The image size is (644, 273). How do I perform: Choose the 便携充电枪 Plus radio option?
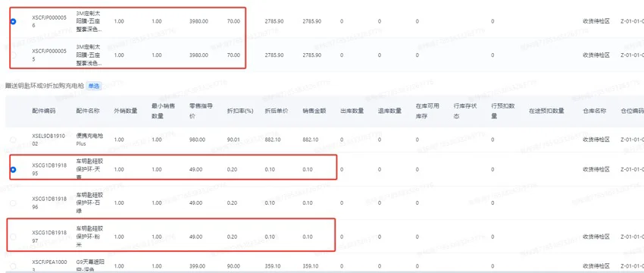[x=13, y=140]
